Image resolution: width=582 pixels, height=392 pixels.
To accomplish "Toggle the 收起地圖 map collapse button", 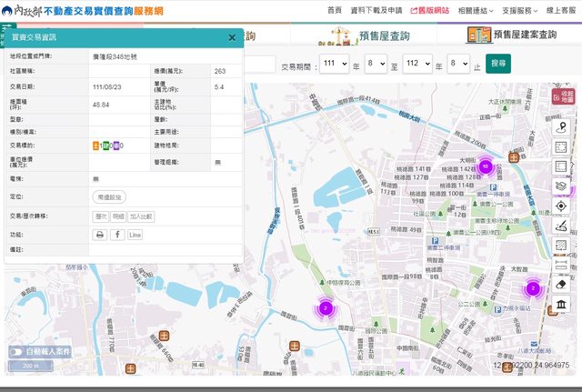I will pos(562,95).
